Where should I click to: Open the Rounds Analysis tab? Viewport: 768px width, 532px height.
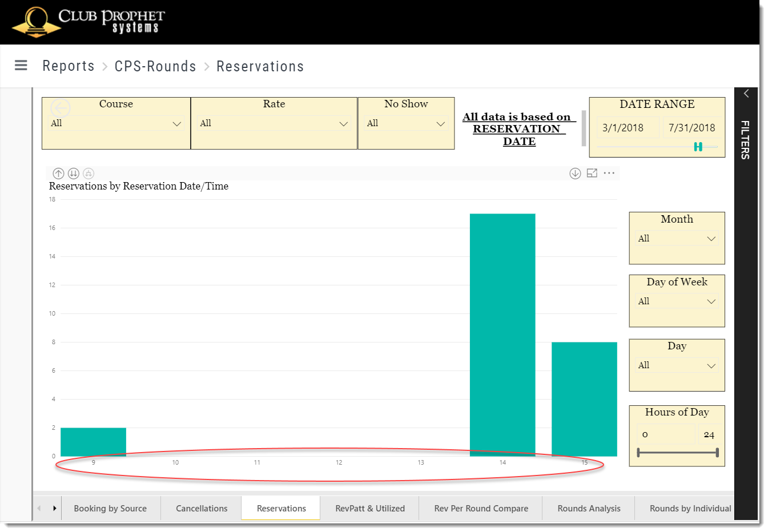(589, 508)
